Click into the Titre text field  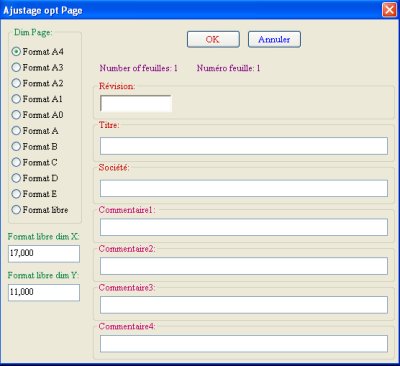click(x=244, y=146)
